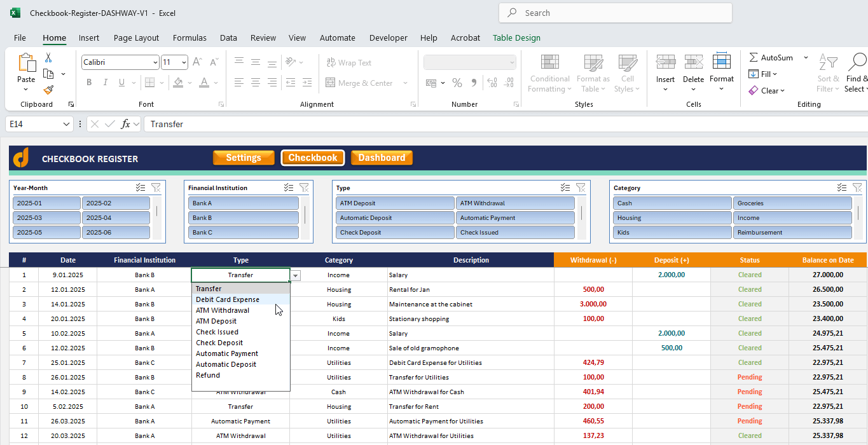Open the font name Calibri dropdown
Screen dimensions: 868x445
pos(155,62)
